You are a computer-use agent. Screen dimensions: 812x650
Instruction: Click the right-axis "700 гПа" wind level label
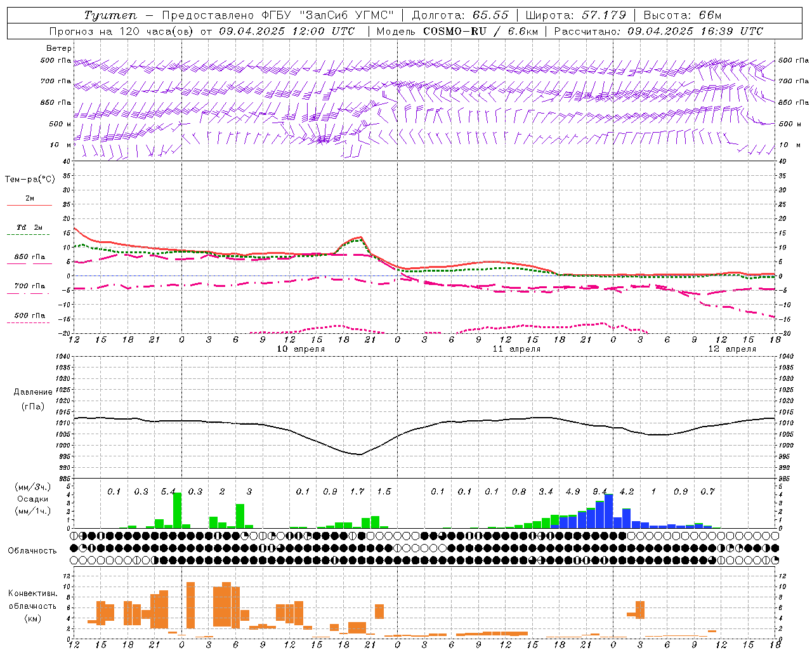coord(794,81)
